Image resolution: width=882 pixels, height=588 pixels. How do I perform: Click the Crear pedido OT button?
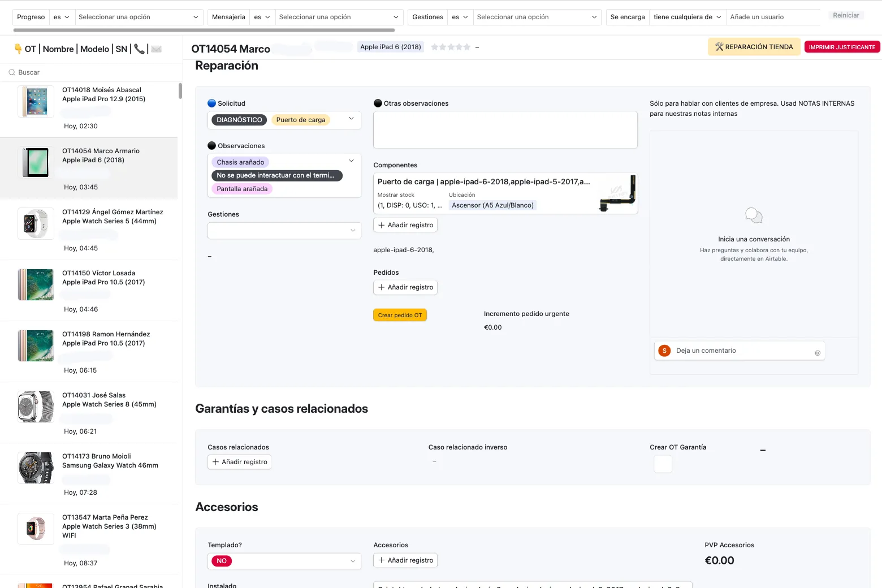(x=400, y=315)
